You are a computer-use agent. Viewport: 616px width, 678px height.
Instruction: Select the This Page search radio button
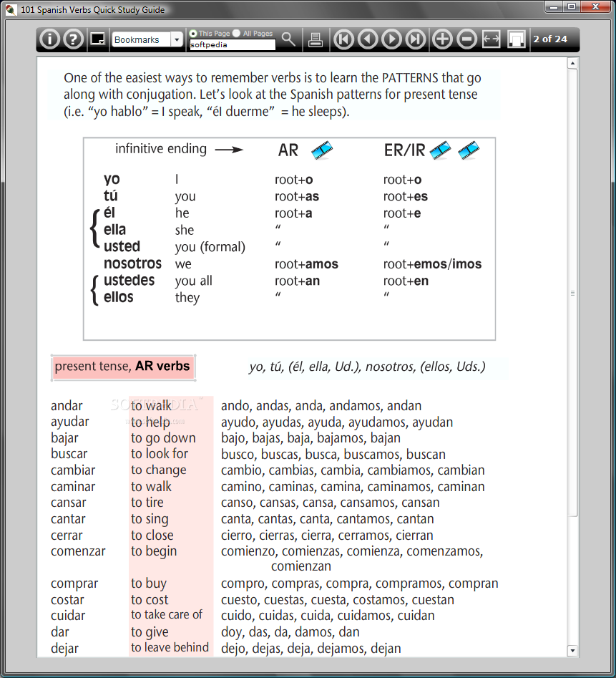coord(193,34)
